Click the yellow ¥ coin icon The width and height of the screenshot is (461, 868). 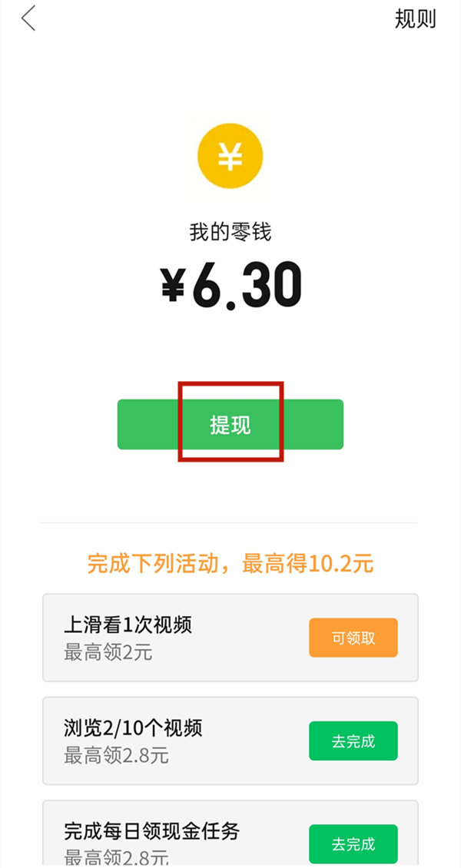[x=230, y=154]
